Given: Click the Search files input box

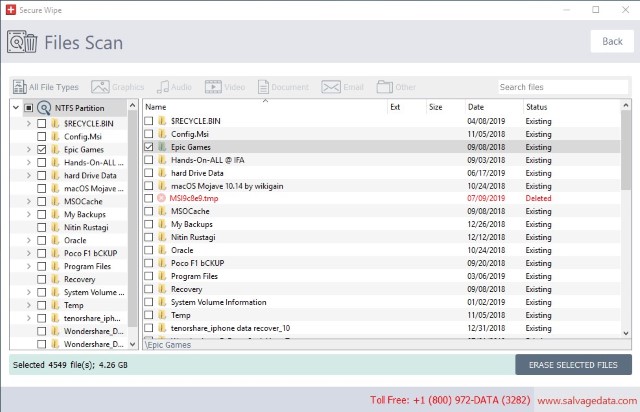Looking at the screenshot, I should coord(562,87).
